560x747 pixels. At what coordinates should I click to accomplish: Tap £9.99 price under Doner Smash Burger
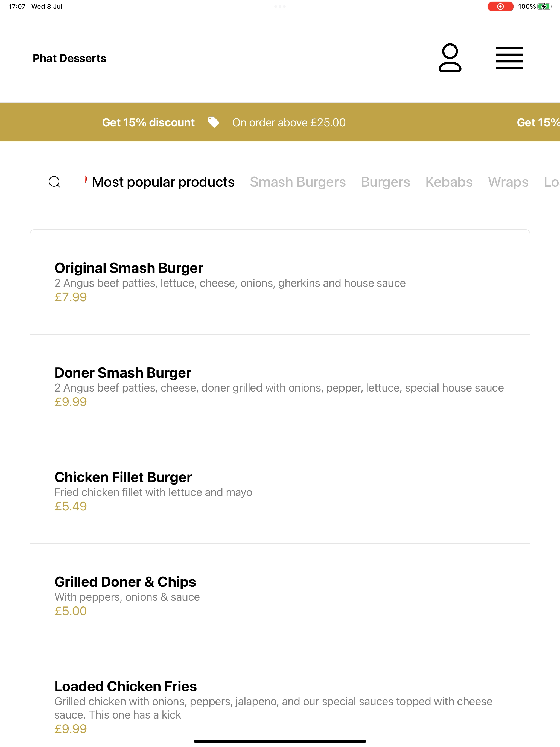[x=71, y=402]
